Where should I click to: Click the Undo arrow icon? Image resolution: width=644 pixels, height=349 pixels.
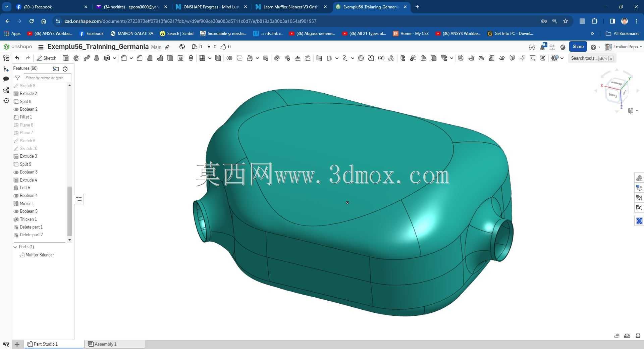pyautogui.click(x=17, y=58)
